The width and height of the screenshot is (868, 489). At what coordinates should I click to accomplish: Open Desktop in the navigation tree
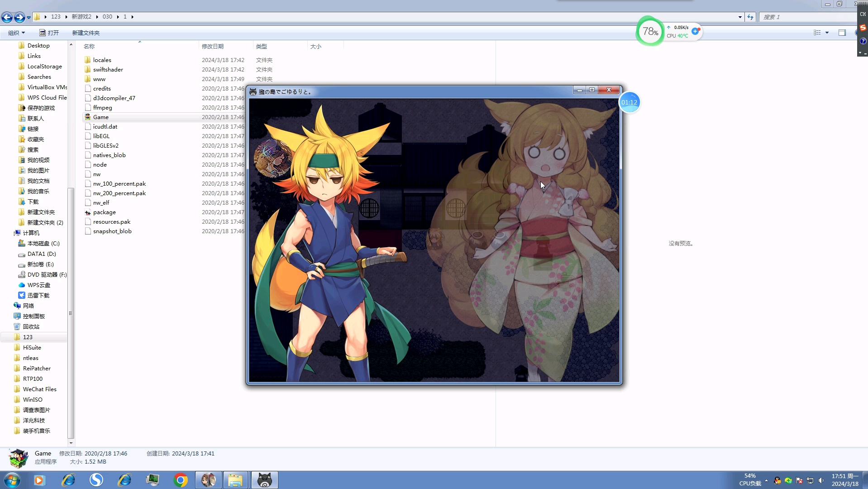[38, 46]
